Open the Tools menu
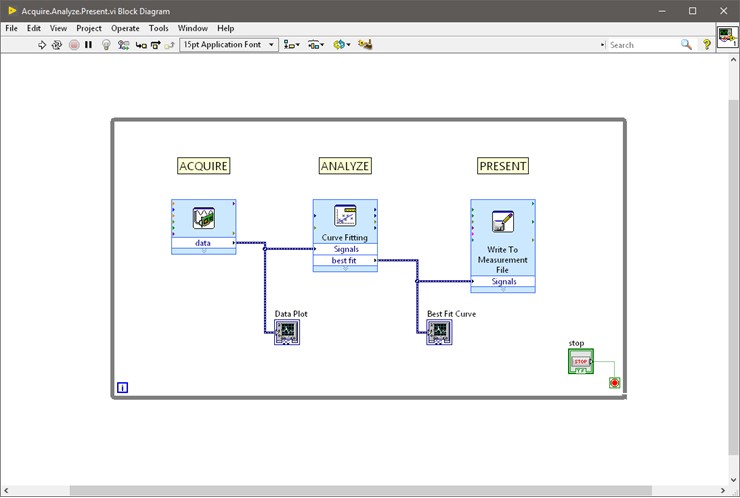 [x=159, y=28]
